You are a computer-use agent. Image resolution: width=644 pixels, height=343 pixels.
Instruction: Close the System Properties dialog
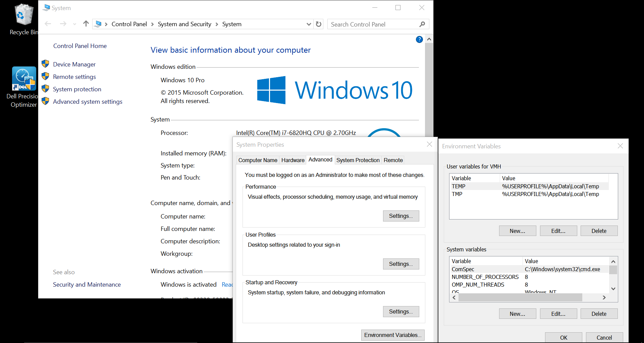pos(429,144)
